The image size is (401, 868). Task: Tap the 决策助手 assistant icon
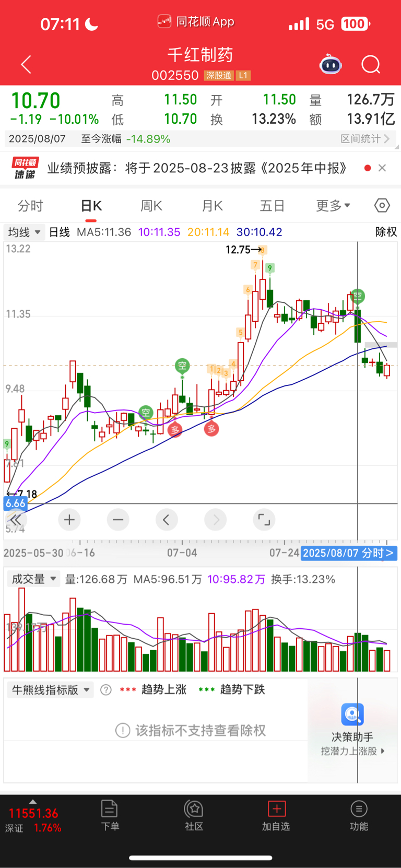352,714
